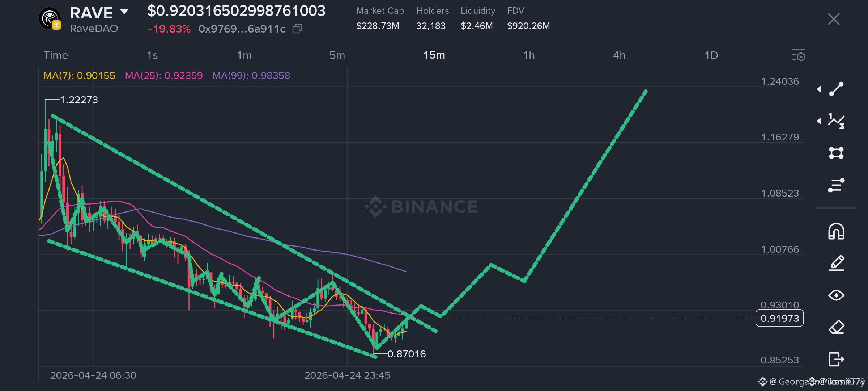Click the RaveDAO project name
The height and width of the screenshot is (391, 868).
click(x=94, y=29)
